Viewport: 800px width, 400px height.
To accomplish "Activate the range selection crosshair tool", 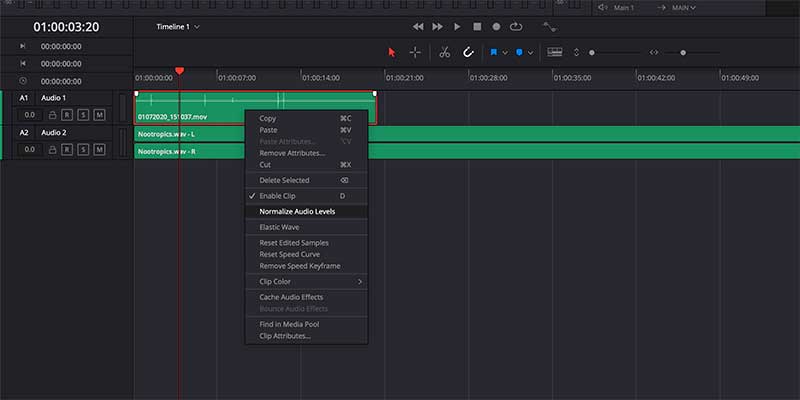I will point(415,53).
